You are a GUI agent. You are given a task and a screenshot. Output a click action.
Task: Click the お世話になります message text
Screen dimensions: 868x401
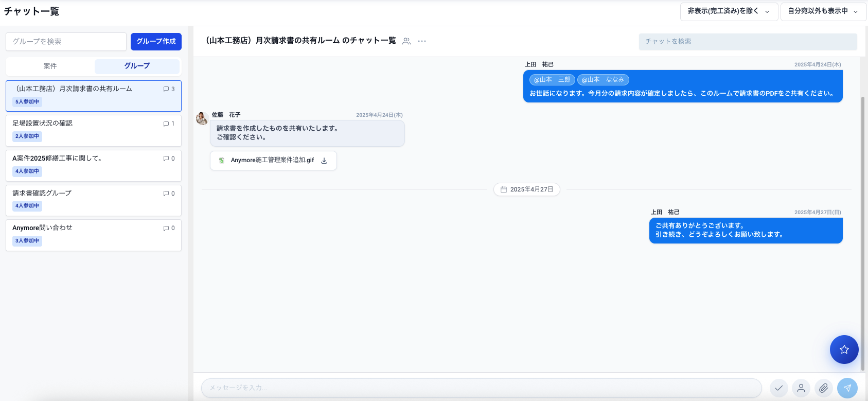(x=681, y=94)
